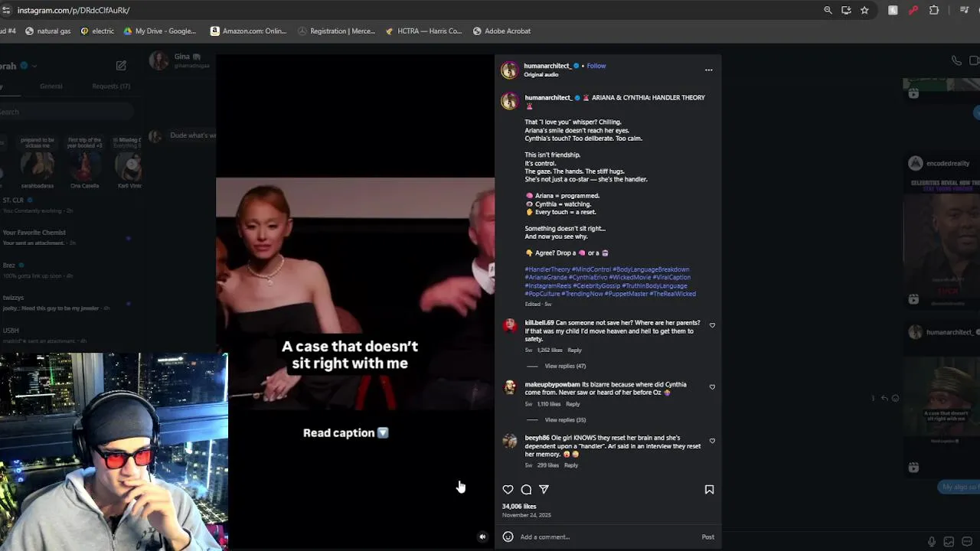
Task: Open beeyh86 commenter username
Action: 537,438
